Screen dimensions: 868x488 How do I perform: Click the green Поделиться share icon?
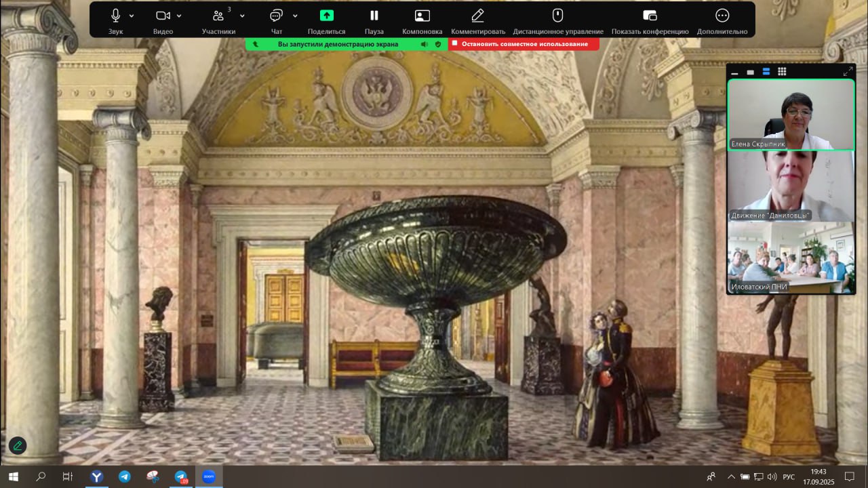point(326,16)
